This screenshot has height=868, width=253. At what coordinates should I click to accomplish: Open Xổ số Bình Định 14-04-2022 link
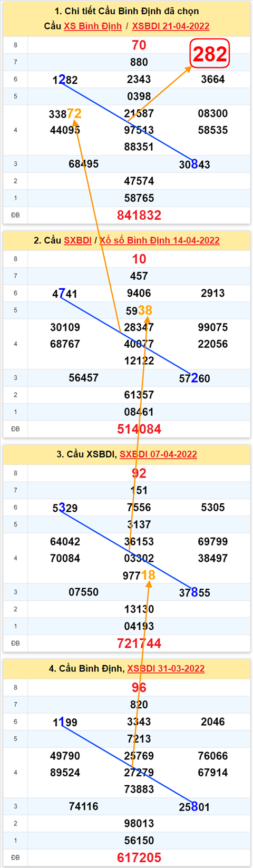(x=159, y=240)
